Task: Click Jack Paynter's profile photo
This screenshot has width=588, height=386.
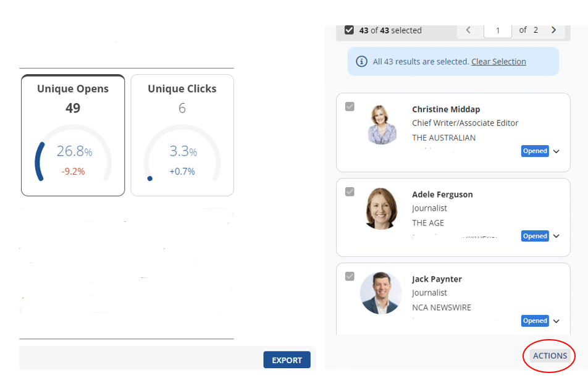Action: pyautogui.click(x=381, y=293)
